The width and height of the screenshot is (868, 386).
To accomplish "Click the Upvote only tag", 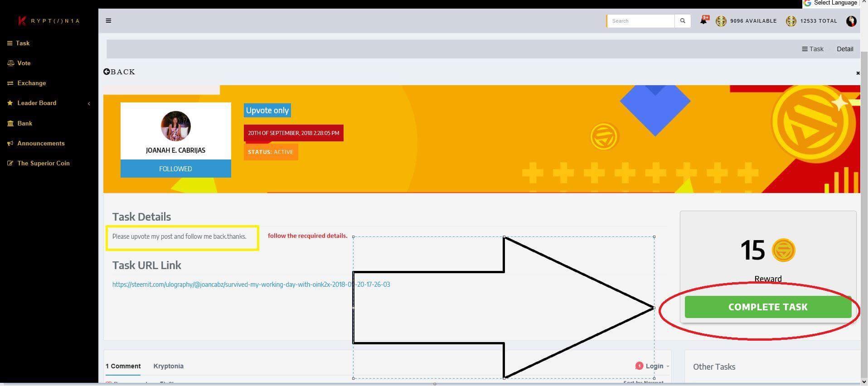I will [267, 111].
